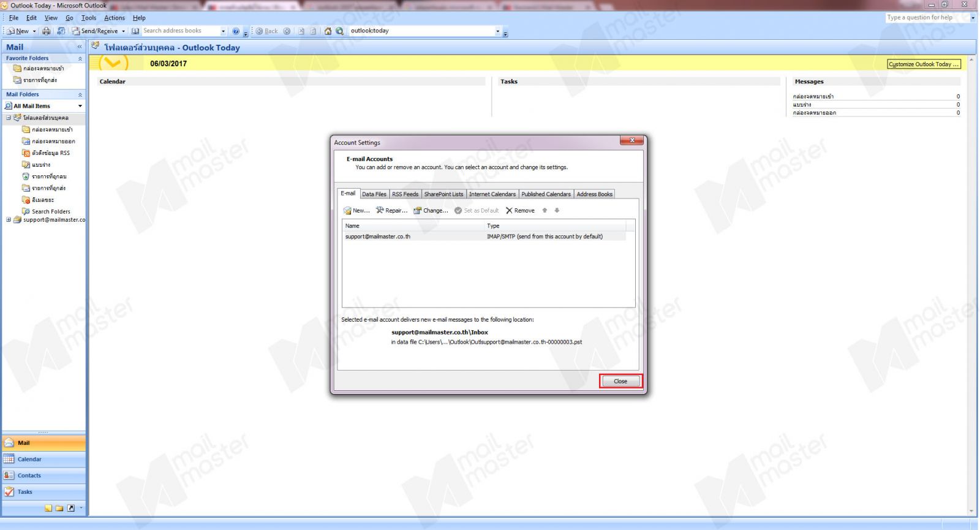Image resolution: width=980 pixels, height=530 pixels.
Task: Click the Home icon in the web toolbar
Action: coord(328,31)
